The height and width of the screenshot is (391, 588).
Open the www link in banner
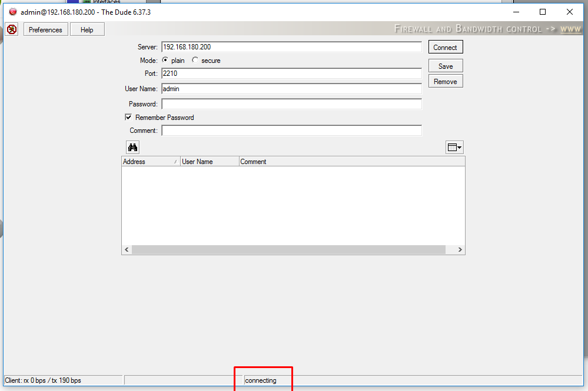[x=570, y=29]
